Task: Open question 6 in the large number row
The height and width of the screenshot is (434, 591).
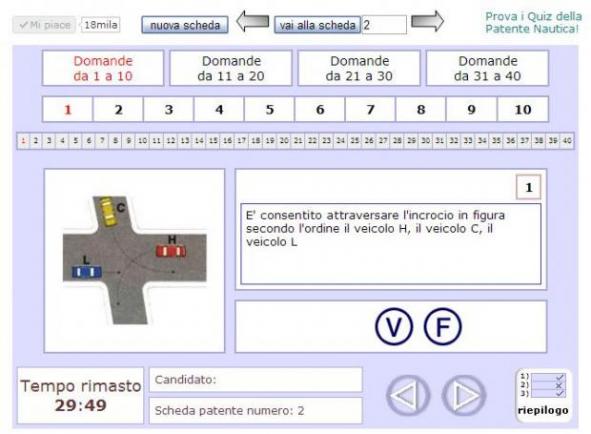Action: (x=320, y=109)
